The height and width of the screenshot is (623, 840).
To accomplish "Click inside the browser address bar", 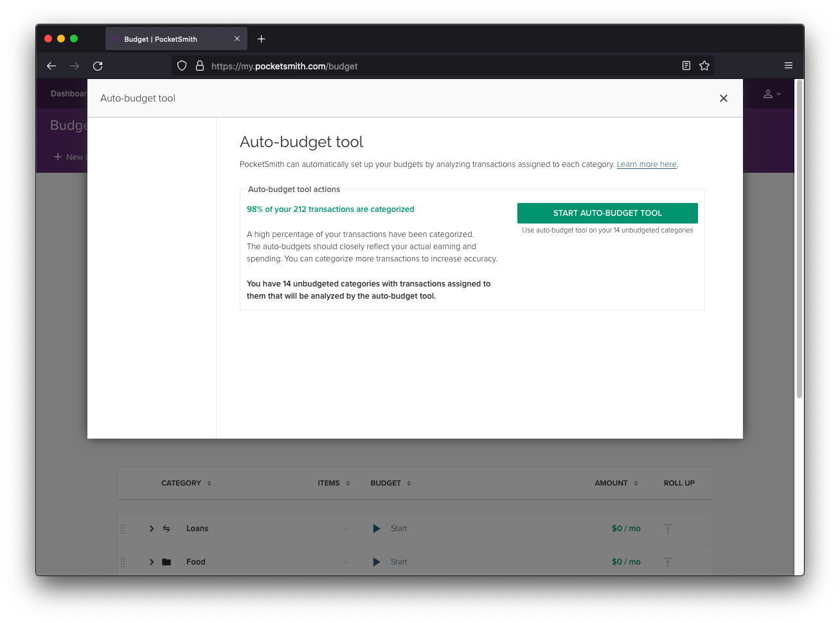I will 386,65.
